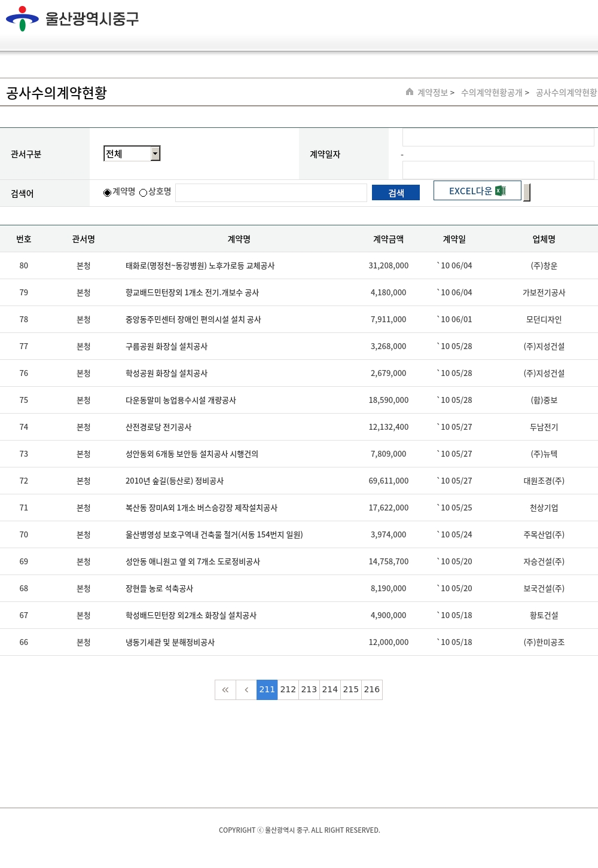
Task: Go to first page with double arrow
Action: click(225, 690)
